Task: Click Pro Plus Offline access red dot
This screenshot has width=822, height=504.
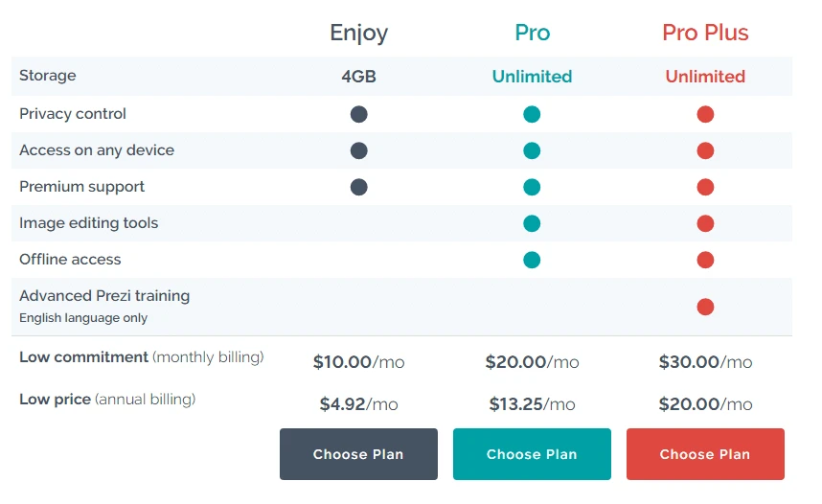Action: click(705, 260)
